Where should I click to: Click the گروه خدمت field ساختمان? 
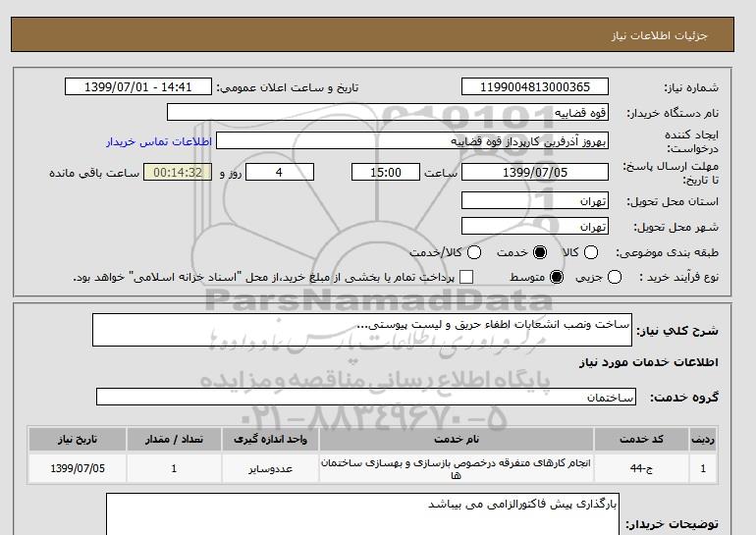tap(366, 397)
